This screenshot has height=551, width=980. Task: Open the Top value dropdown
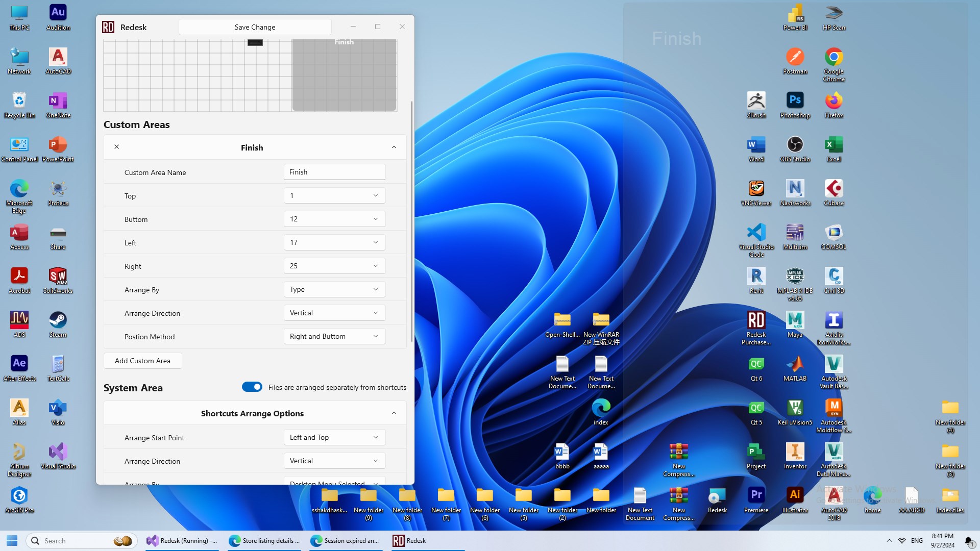tap(334, 195)
